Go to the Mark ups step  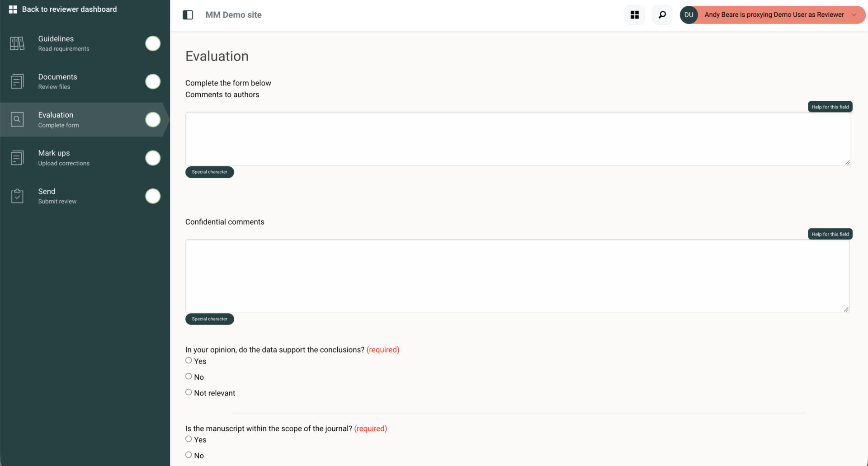pos(85,158)
